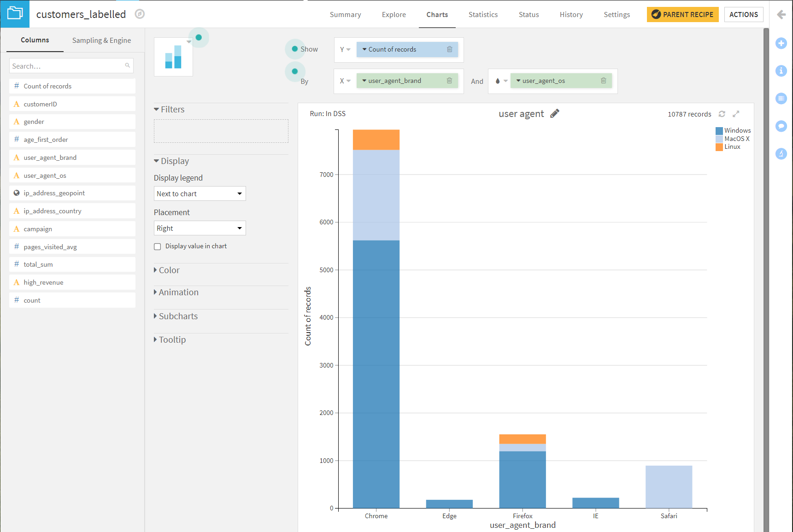Delete Count of records from Y axis

450,49
